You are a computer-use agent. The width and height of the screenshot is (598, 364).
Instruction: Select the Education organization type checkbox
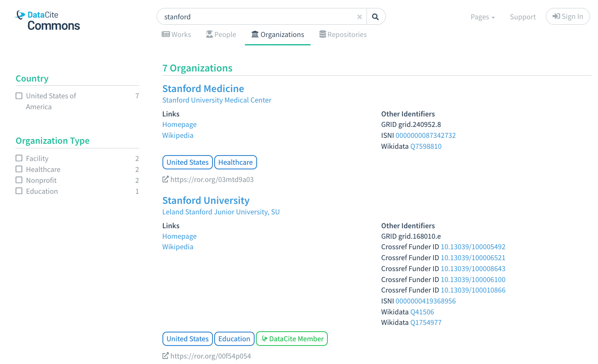pyautogui.click(x=19, y=191)
